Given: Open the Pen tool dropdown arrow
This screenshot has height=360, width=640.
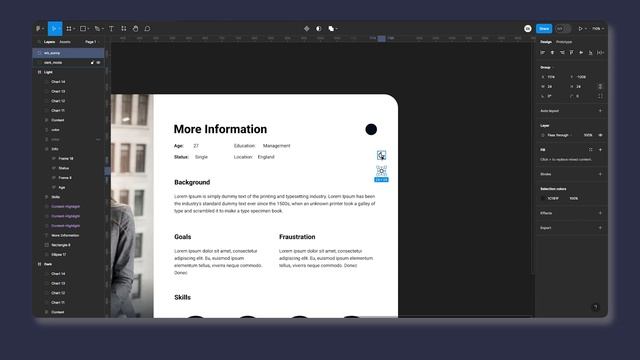Looking at the screenshot, I should [x=102, y=29].
